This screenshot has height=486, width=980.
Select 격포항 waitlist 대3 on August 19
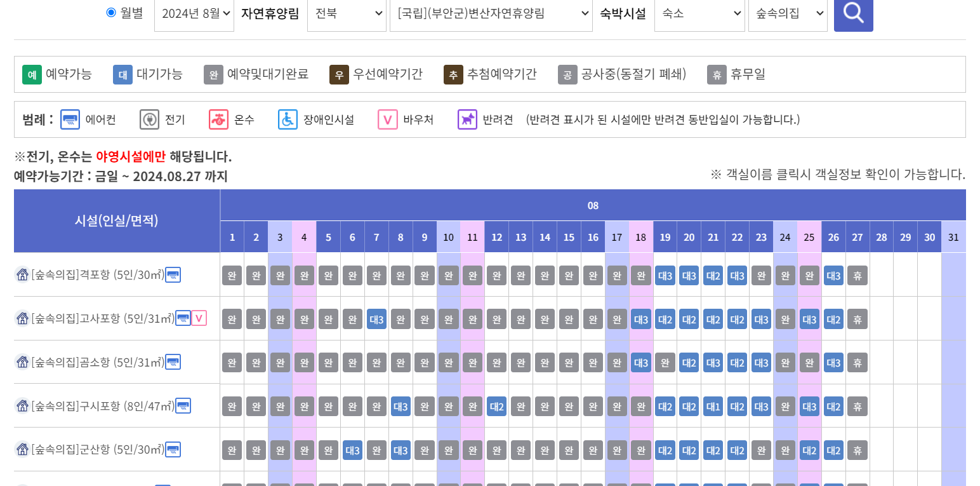665,275
